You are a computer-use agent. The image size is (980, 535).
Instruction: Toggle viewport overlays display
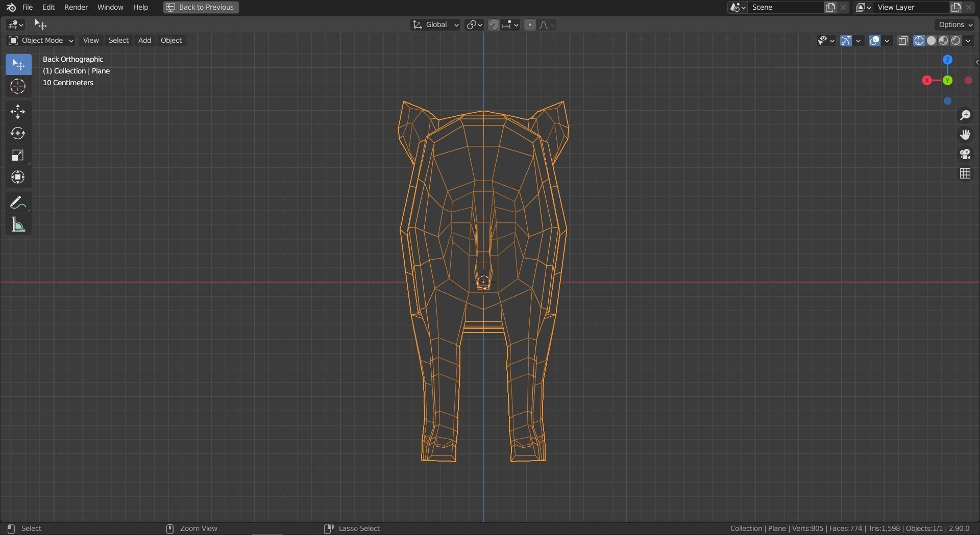click(x=874, y=41)
